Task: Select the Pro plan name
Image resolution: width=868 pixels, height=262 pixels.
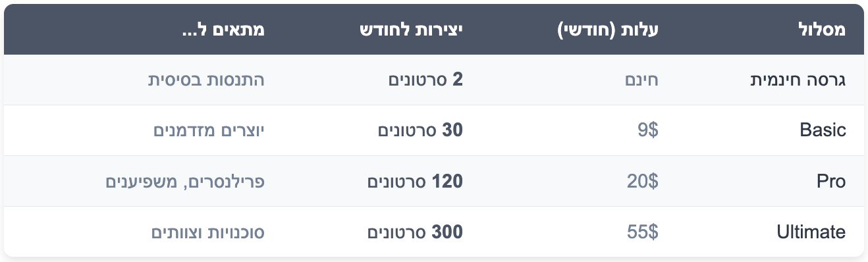Action: (x=830, y=181)
